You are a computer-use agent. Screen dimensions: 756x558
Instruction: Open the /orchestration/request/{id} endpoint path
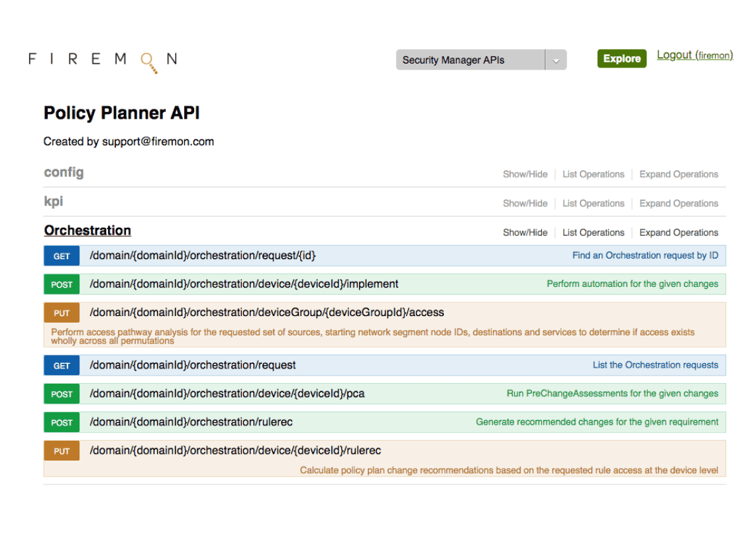coord(203,256)
